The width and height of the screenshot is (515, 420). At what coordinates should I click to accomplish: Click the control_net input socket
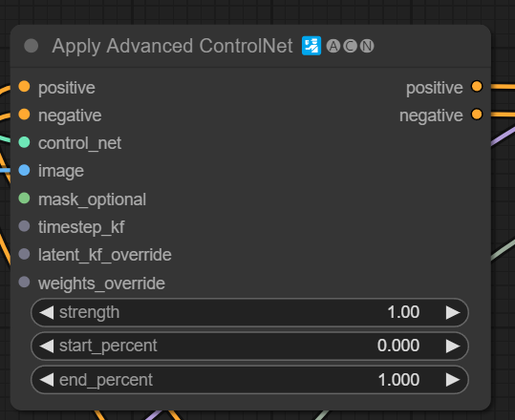(24, 142)
